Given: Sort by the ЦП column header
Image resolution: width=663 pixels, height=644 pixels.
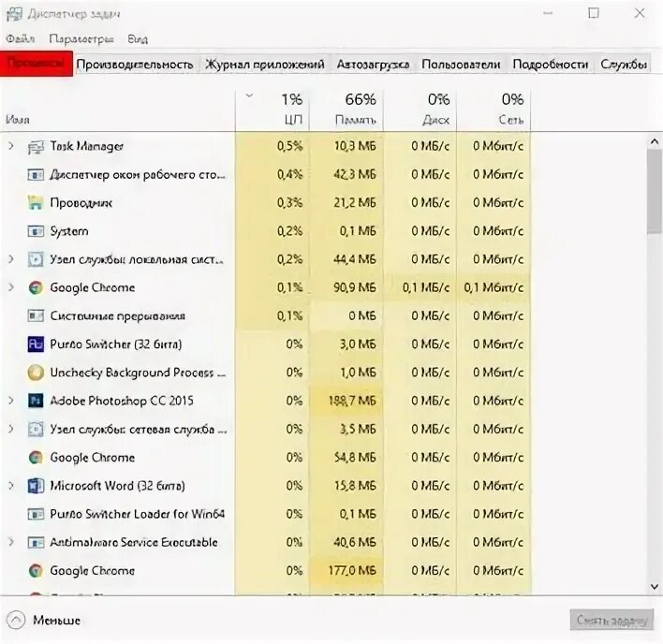Looking at the screenshot, I should (x=273, y=110).
